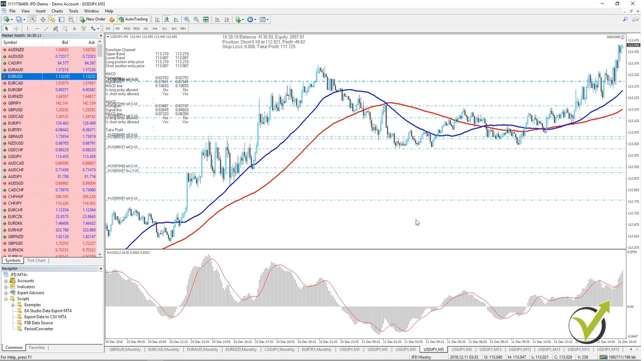The width and height of the screenshot is (644, 361).
Task: Open the Indicators List icon
Action: (x=239, y=19)
